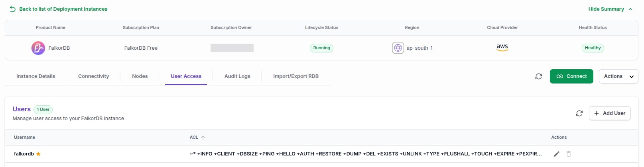Viewport: 644px width, 167px height.
Task: Refresh the instance using icon near Connect
Action: [539, 76]
